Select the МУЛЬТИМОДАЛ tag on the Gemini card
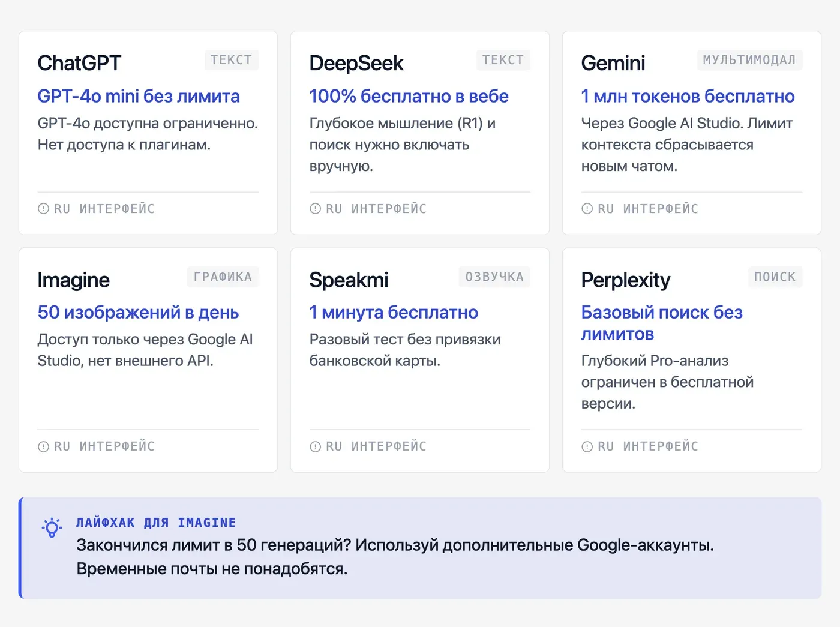This screenshot has height=627, width=840. click(749, 60)
